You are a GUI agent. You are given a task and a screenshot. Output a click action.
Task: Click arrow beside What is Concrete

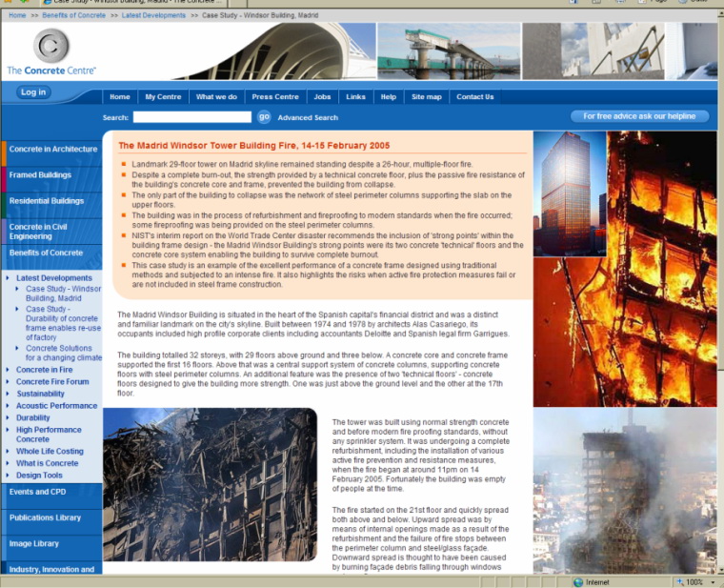(8, 463)
